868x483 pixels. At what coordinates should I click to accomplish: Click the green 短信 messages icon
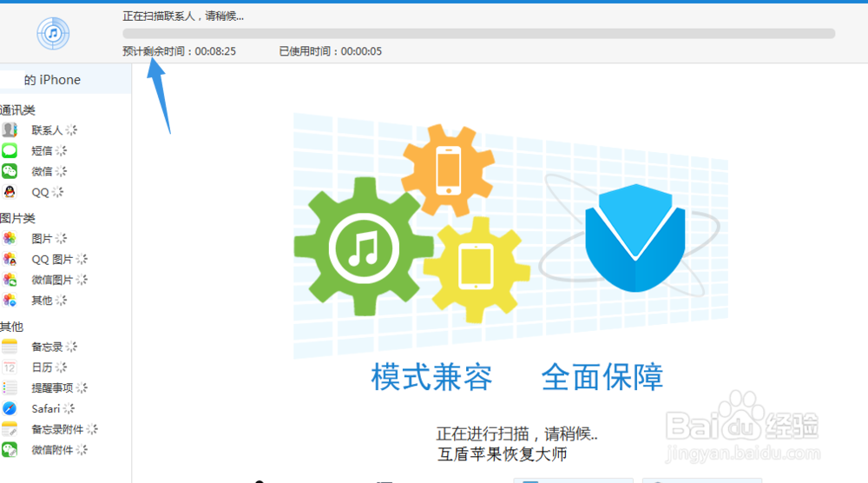tap(10, 150)
